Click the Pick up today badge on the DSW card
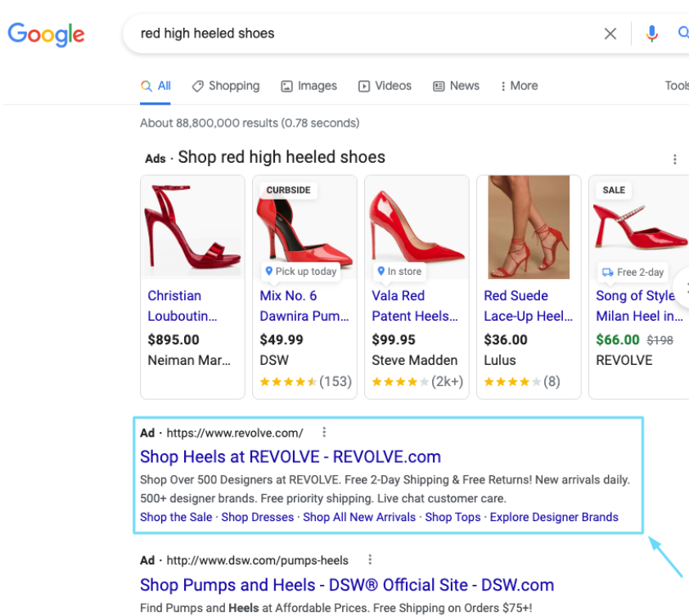This screenshot has height=616, width=689. click(x=301, y=272)
